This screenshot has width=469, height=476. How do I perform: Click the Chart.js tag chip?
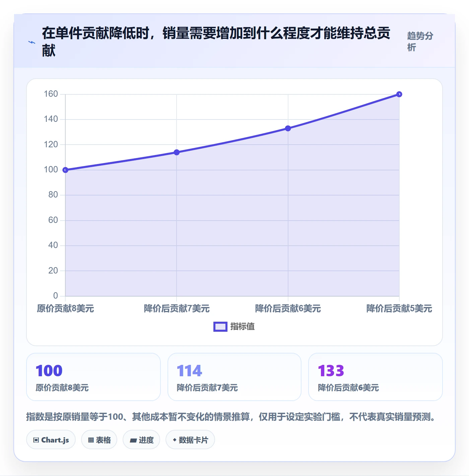point(51,440)
